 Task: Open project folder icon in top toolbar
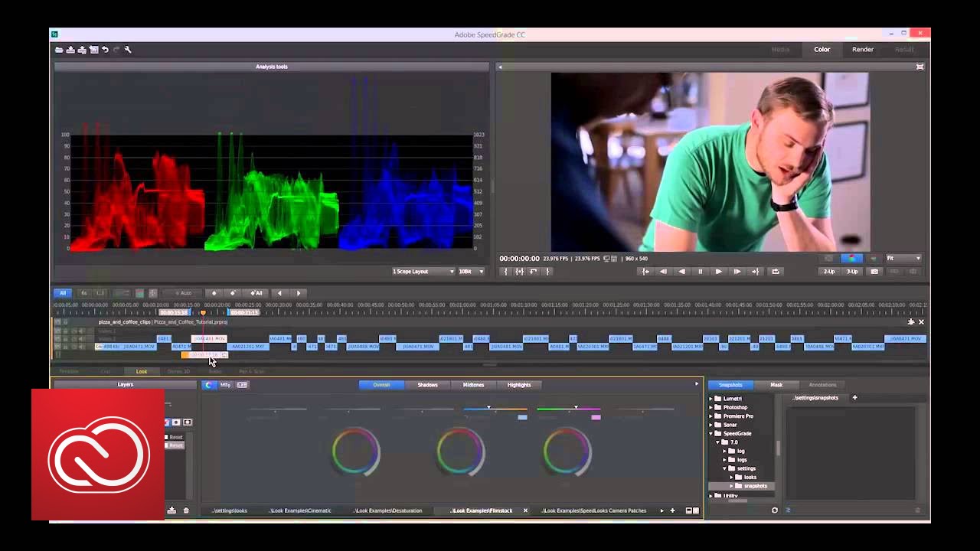click(59, 50)
